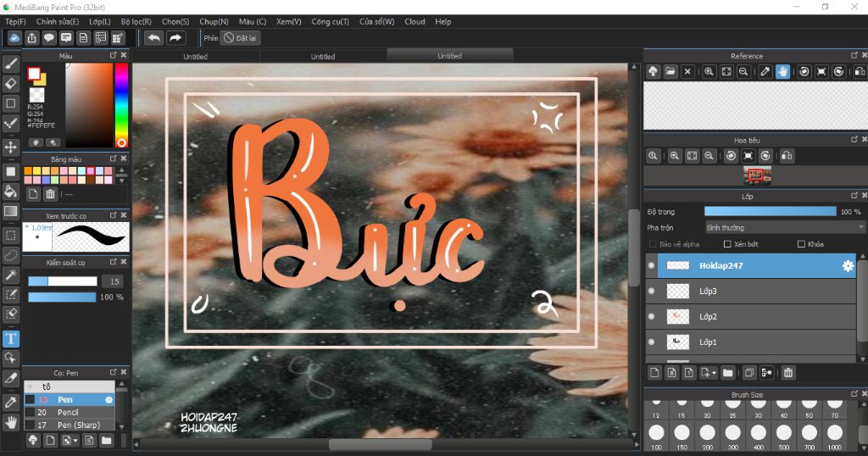868x456 pixels.
Task: Click the rainbow hue strip
Action: (x=121, y=104)
